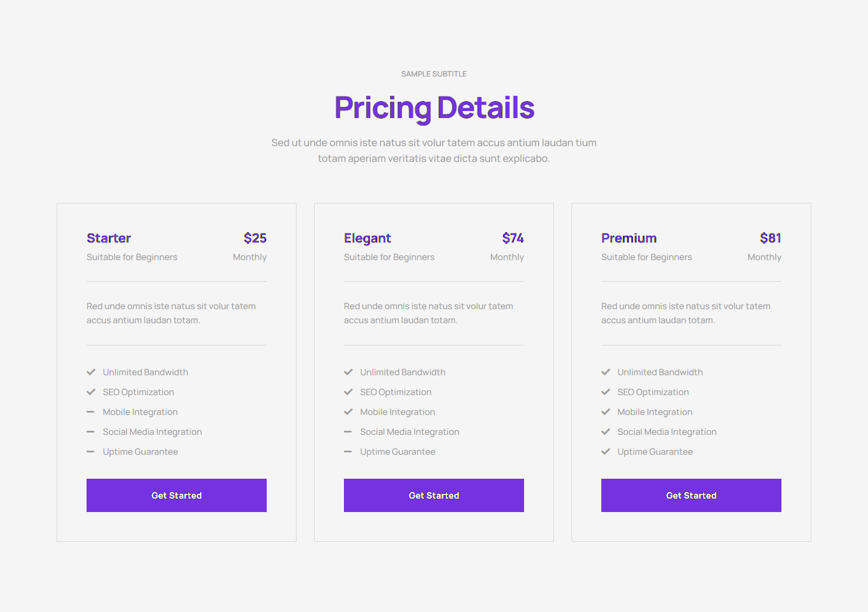Click the checkmark beside Uptime Guarantee in Premium

pyautogui.click(x=606, y=451)
